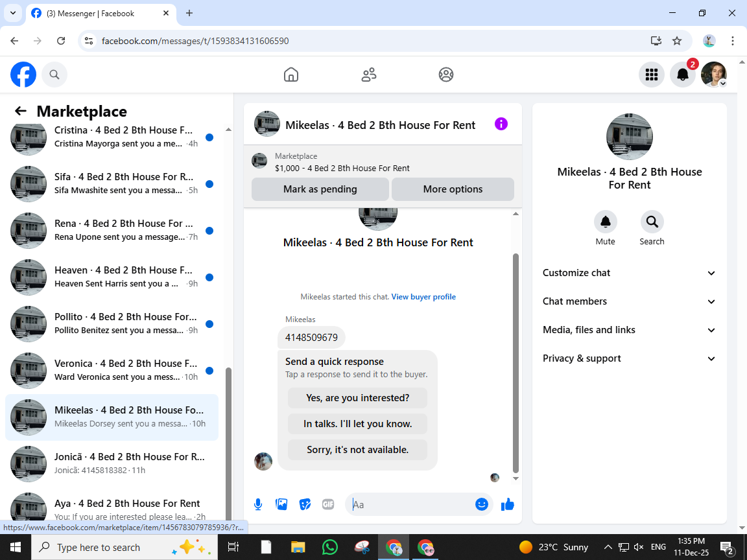Click the browser address bar URL

pos(195,41)
